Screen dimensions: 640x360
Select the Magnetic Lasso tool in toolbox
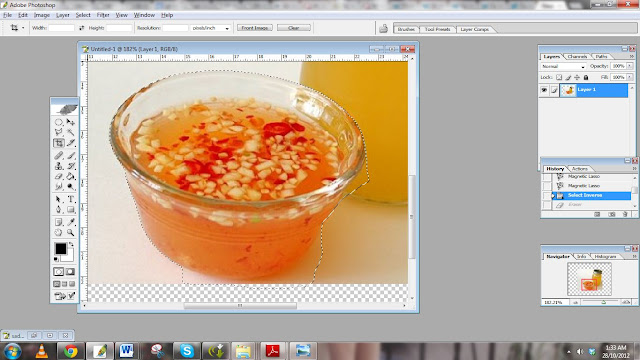tap(59, 132)
